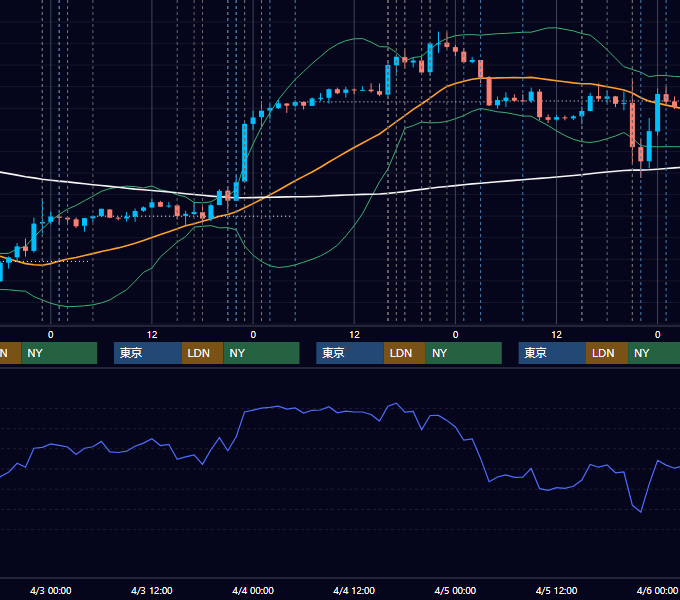
Task: Click the hour label 0 above 4/5 00:00
Action: (455, 335)
